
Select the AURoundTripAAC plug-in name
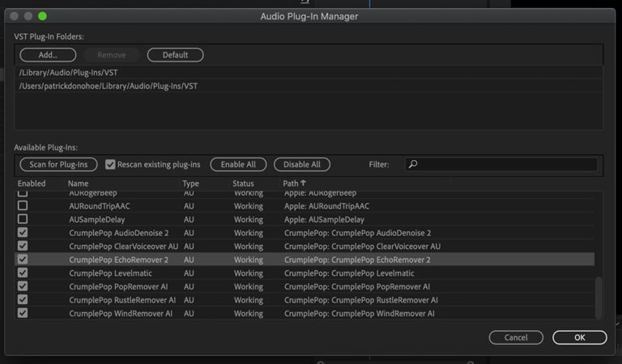pyautogui.click(x=99, y=206)
